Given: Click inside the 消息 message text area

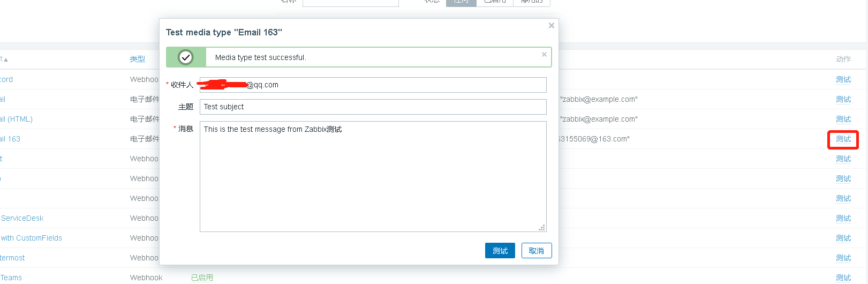Looking at the screenshot, I should click(373, 176).
